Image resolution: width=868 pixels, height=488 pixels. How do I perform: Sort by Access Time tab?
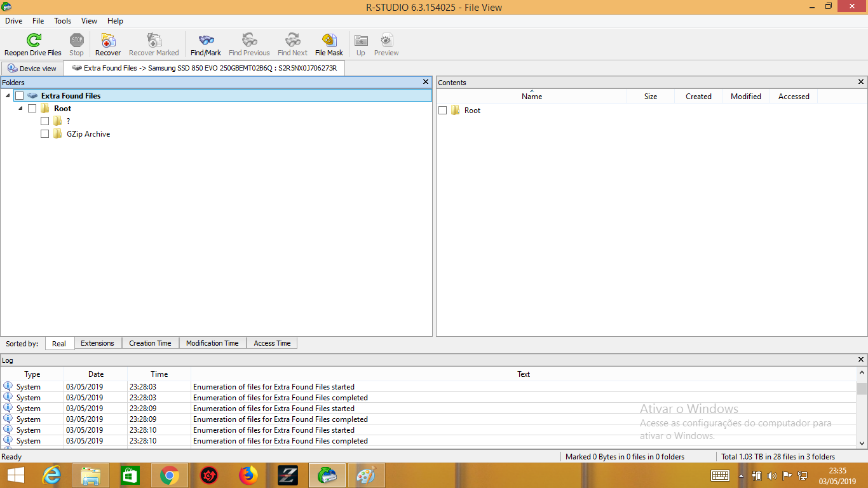[x=272, y=343]
